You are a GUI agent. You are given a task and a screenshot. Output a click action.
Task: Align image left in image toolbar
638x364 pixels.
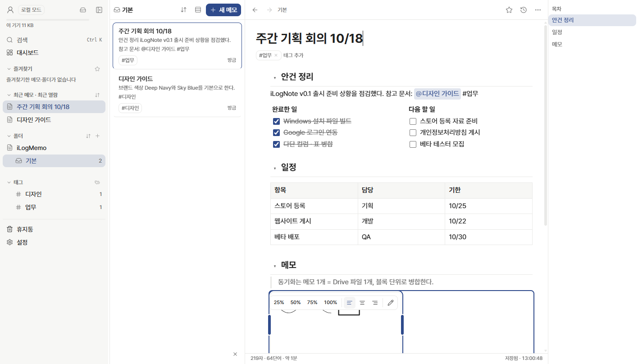tap(350, 303)
